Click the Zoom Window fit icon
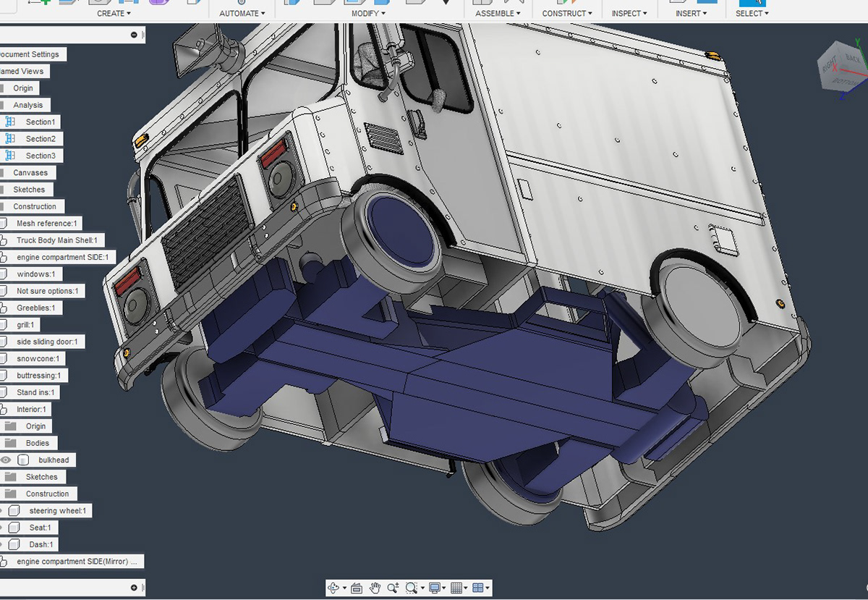 pos(411,588)
